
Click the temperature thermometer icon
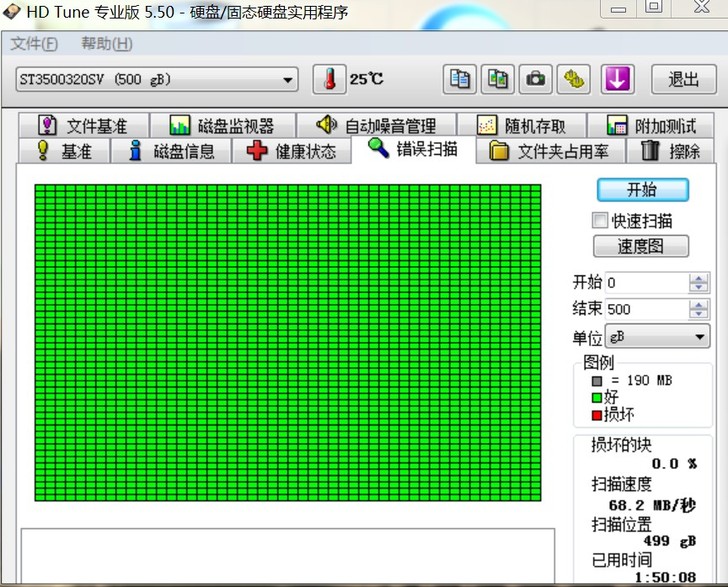pyautogui.click(x=327, y=79)
